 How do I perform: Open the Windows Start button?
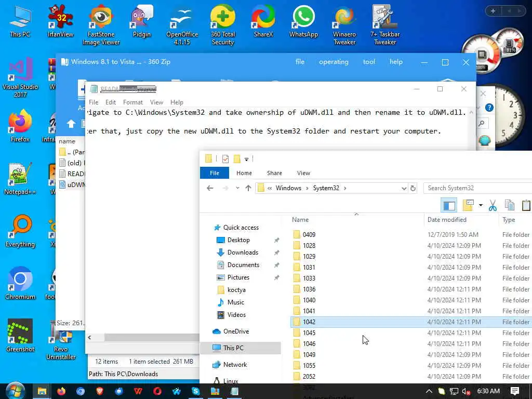pyautogui.click(x=15, y=391)
